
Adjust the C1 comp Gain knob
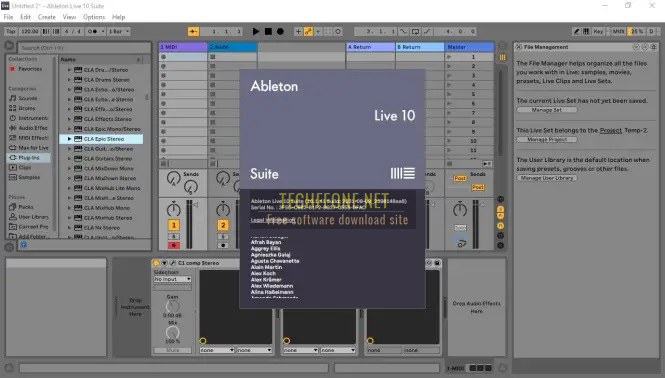coord(173,306)
